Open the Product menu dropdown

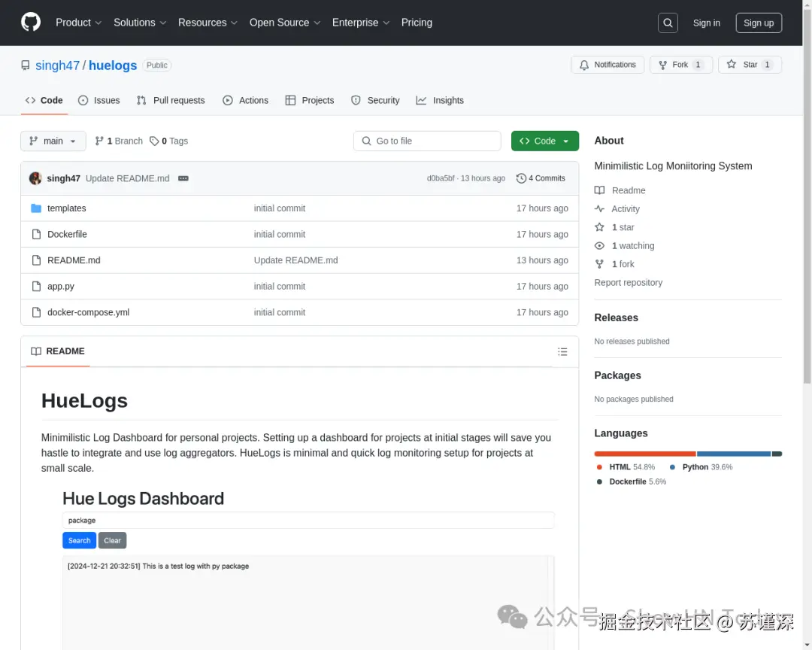point(78,23)
